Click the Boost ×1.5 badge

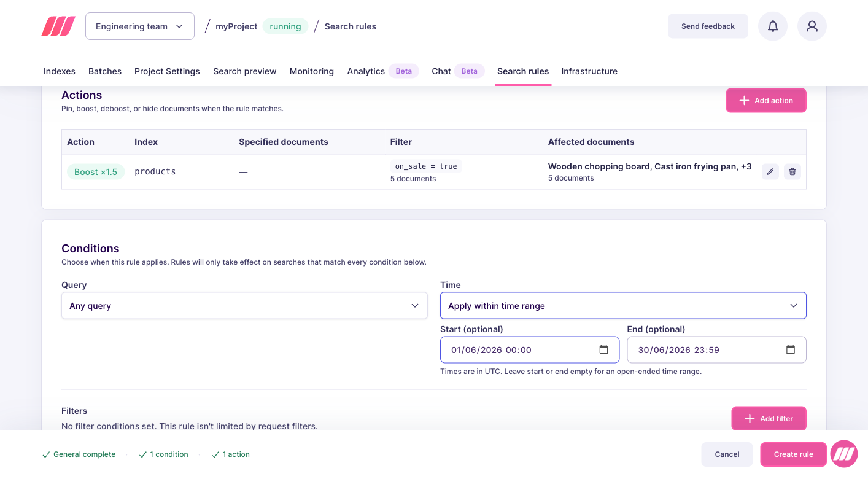coord(96,172)
